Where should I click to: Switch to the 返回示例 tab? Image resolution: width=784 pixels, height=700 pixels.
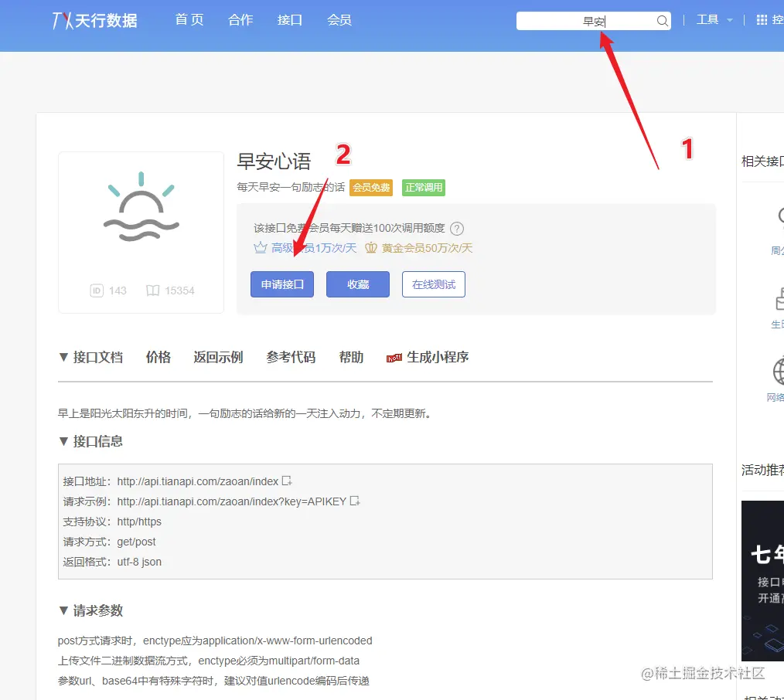tap(218, 357)
